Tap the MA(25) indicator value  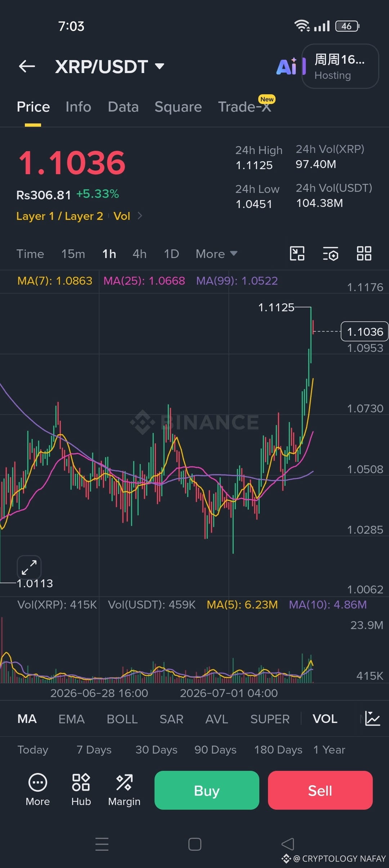point(144,281)
